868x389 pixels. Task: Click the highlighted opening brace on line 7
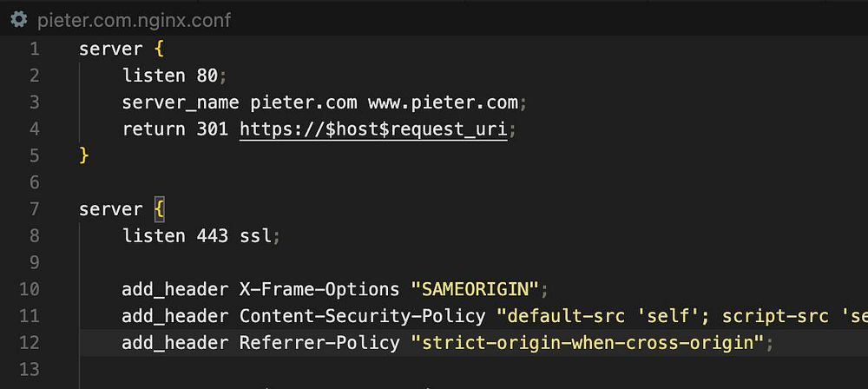pos(159,209)
